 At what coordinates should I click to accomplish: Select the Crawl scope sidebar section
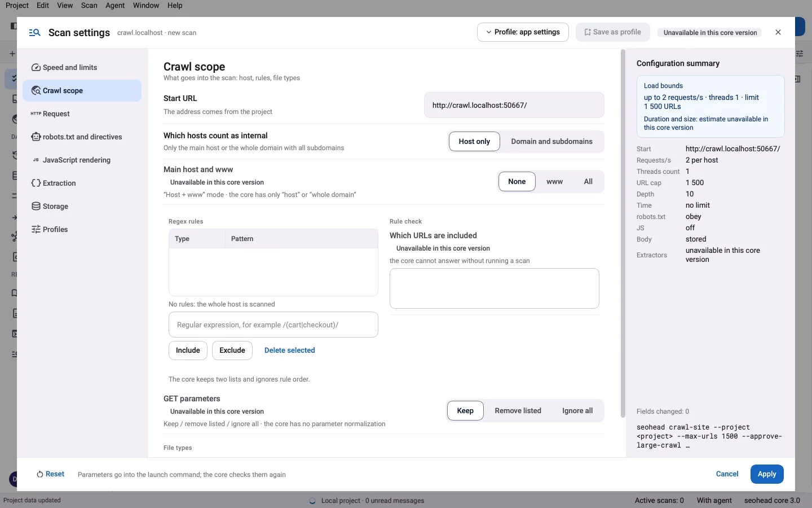coord(82,91)
